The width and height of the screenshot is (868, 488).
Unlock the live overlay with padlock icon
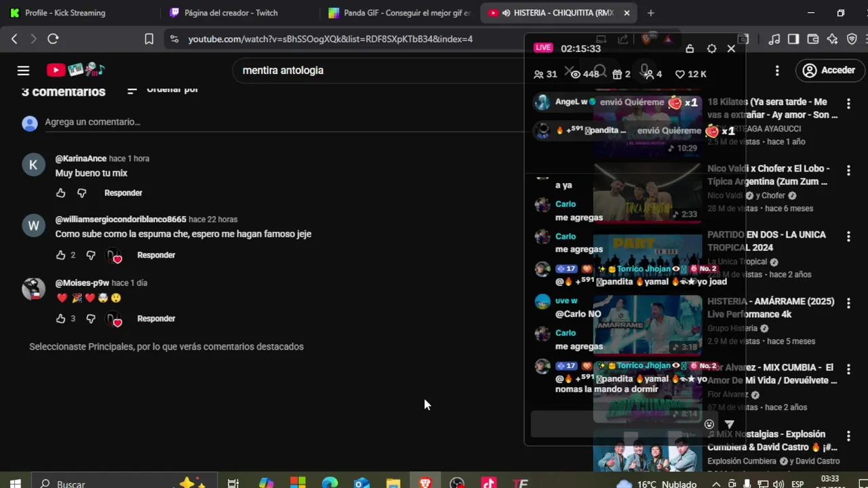[690, 49]
